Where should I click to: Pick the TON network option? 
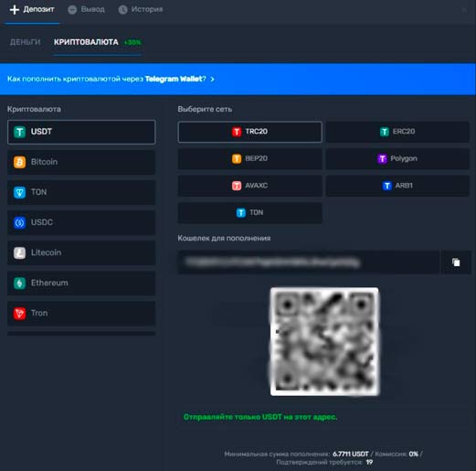(249, 213)
